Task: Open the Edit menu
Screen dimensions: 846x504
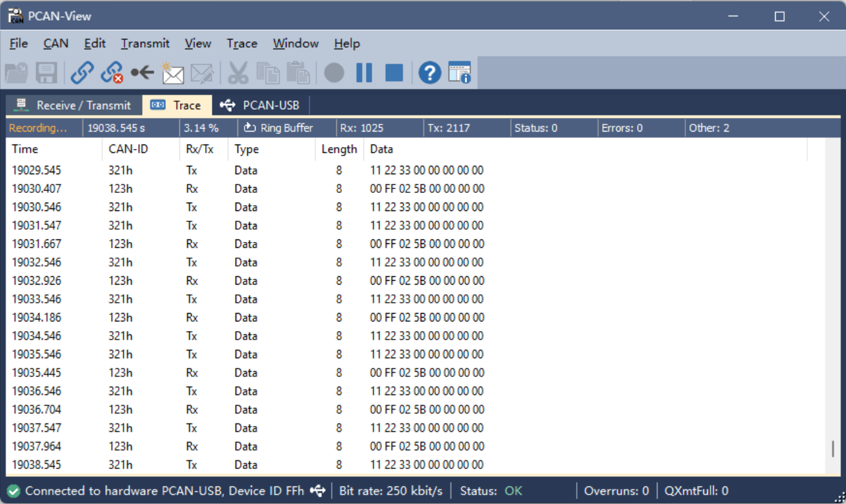Action: pyautogui.click(x=95, y=43)
